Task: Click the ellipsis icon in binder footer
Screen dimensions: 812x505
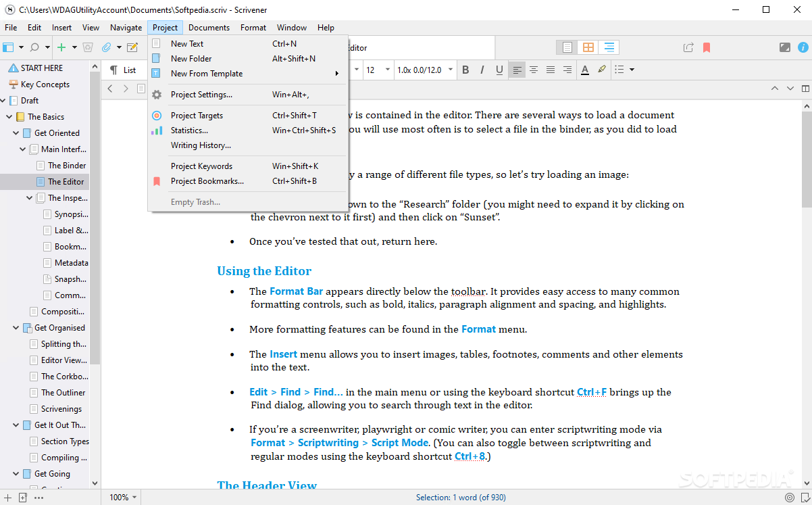Action: [39, 498]
